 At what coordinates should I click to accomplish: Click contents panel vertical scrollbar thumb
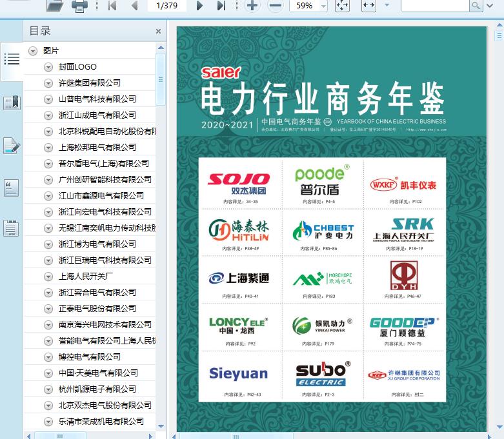[x=161, y=79]
